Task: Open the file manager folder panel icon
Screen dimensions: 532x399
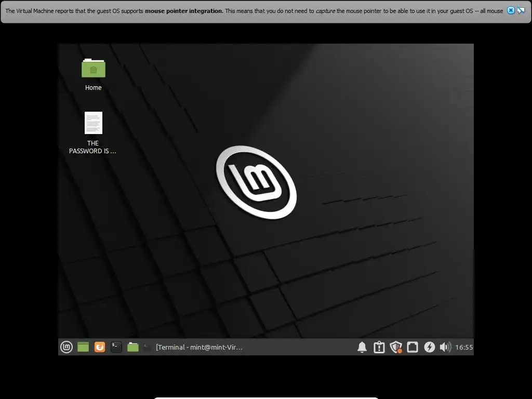Action: [x=133, y=347]
